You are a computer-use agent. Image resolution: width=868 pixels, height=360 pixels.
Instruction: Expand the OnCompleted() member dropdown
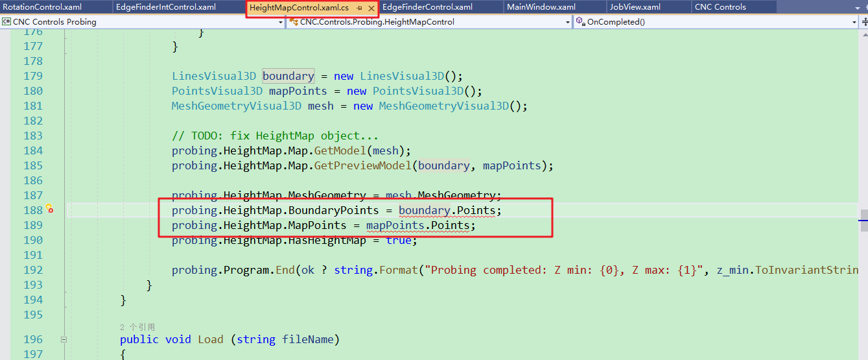pos(854,22)
